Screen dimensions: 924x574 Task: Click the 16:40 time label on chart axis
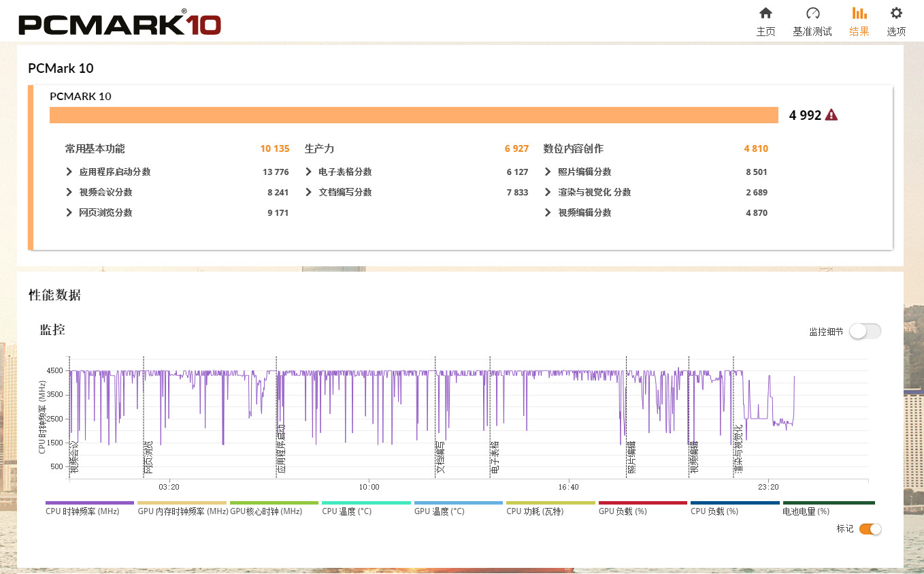(568, 487)
